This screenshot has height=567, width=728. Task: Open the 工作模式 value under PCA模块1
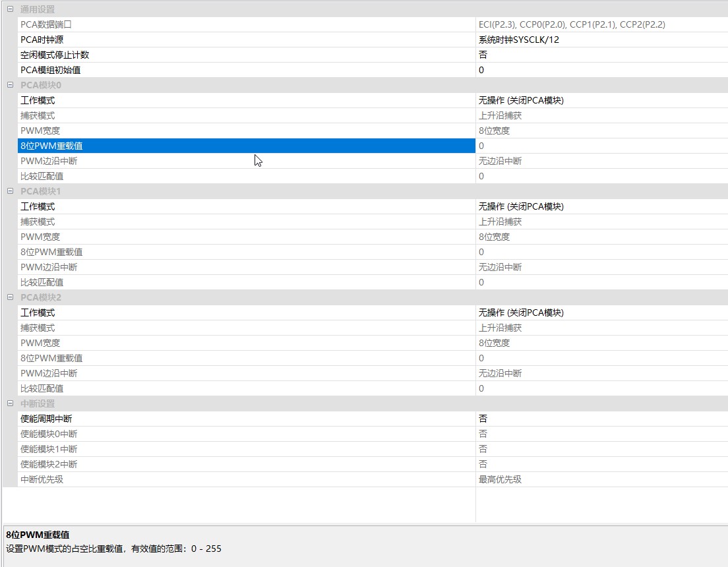tap(600, 206)
